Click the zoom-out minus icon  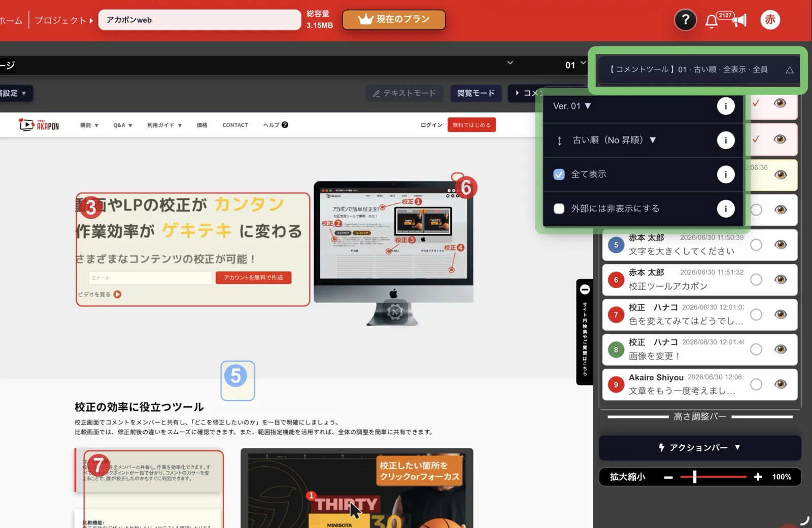pos(668,477)
